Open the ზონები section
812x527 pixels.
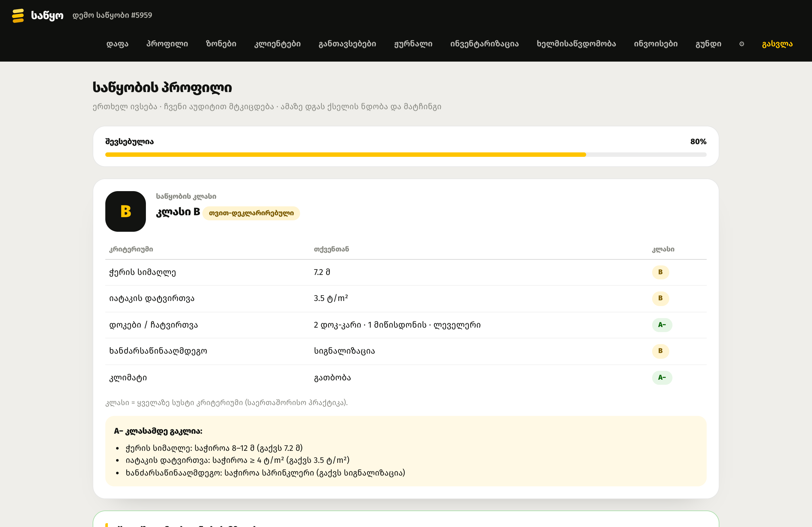pyautogui.click(x=221, y=44)
